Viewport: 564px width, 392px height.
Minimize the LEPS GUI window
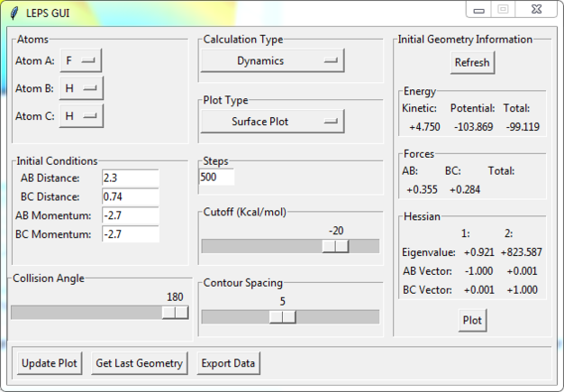pyautogui.click(x=479, y=10)
